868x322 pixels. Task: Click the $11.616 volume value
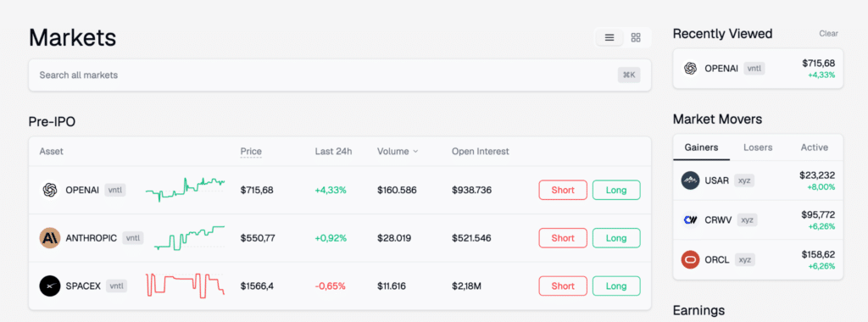click(x=392, y=286)
